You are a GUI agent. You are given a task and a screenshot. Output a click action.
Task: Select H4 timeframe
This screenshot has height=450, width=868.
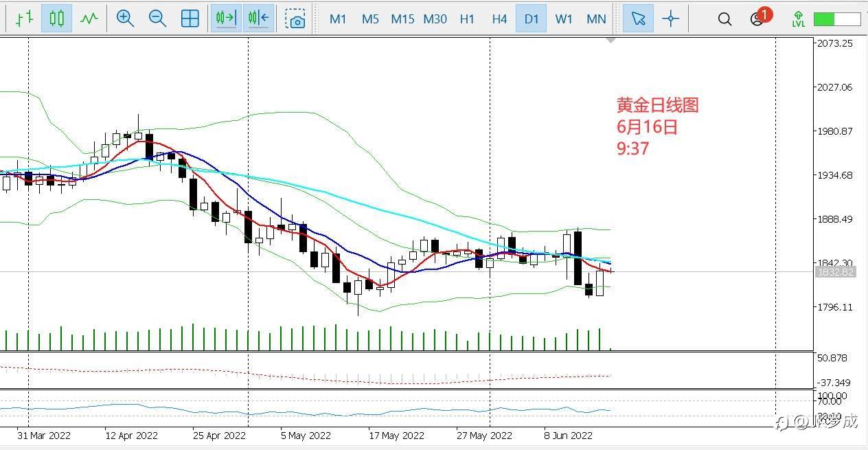point(499,19)
